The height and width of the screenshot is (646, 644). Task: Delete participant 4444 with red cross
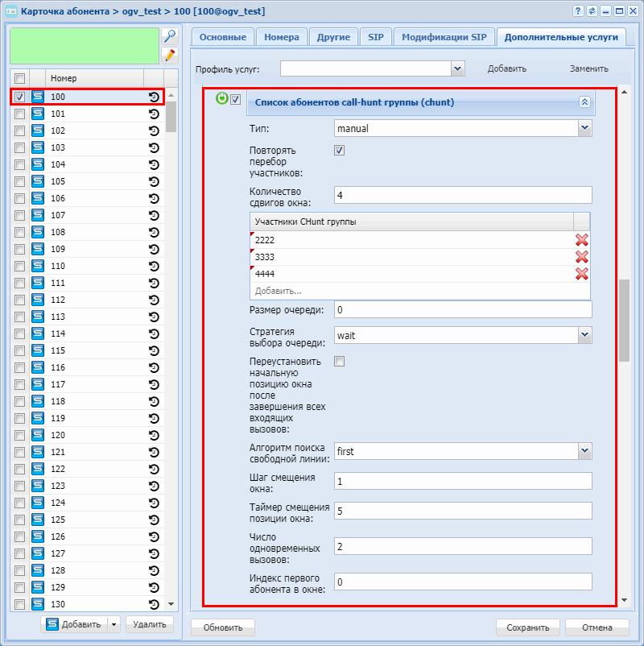[581, 274]
